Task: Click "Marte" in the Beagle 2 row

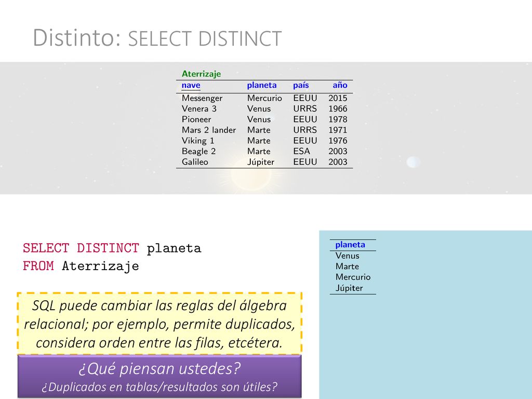Action: [x=259, y=151]
